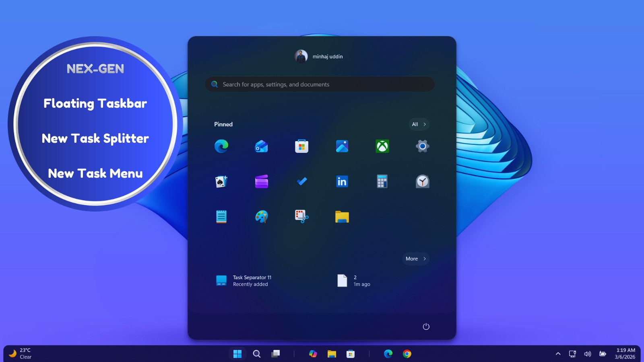Launch the Xbox app from Pinned

(x=382, y=146)
